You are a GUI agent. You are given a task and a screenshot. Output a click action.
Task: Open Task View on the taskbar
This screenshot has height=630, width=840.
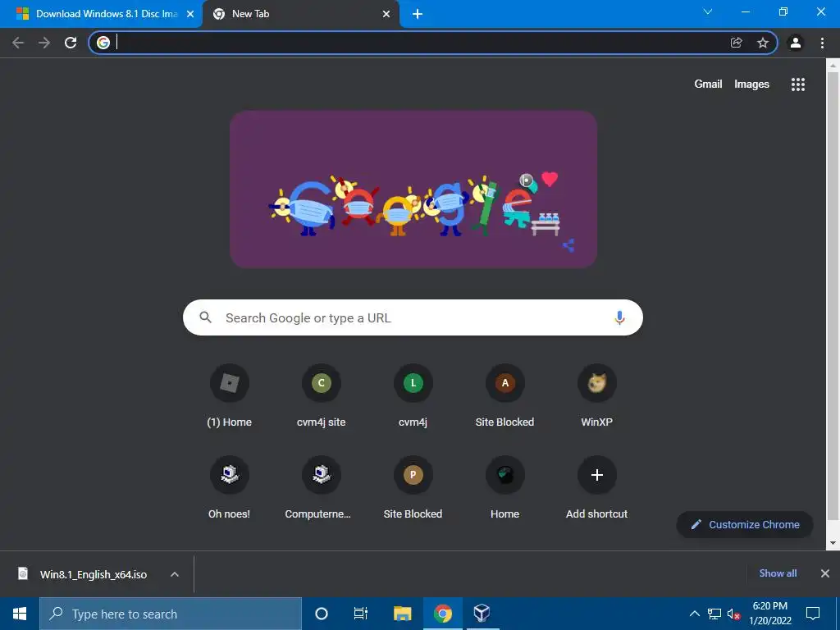point(361,614)
